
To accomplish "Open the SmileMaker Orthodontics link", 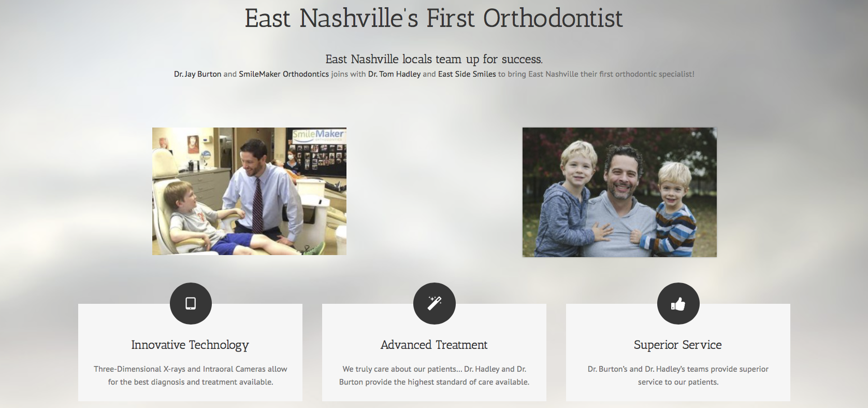I will [284, 74].
